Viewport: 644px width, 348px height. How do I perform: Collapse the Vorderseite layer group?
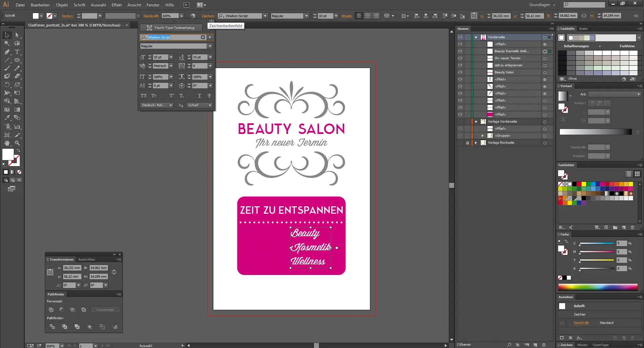[476, 37]
